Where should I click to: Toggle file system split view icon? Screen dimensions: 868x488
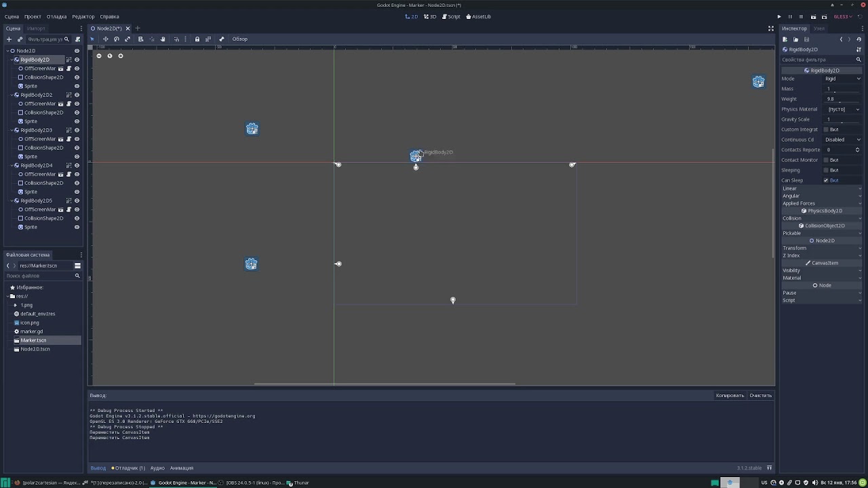pyautogui.click(x=77, y=266)
